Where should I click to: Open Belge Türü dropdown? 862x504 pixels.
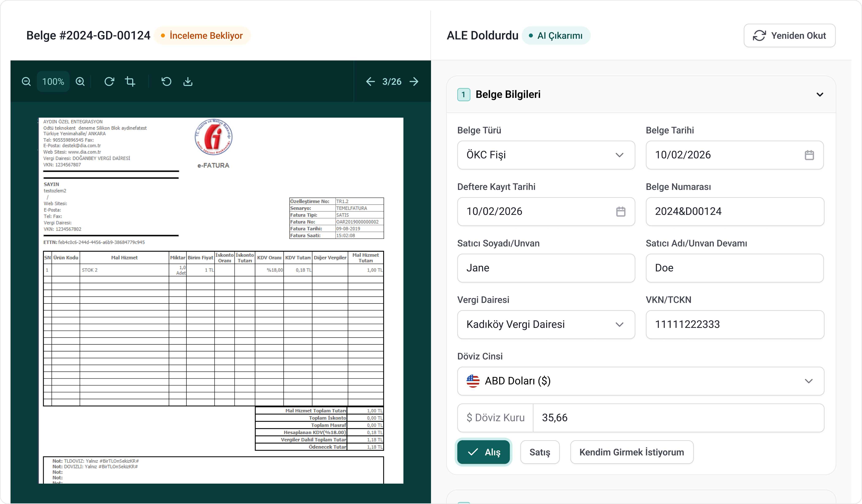pos(546,155)
